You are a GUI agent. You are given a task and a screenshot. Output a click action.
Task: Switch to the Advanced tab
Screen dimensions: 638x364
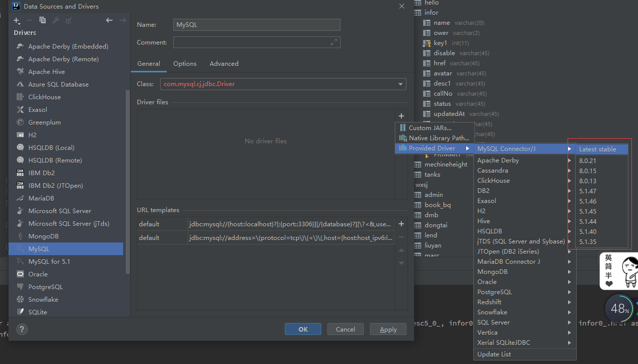pyautogui.click(x=224, y=64)
